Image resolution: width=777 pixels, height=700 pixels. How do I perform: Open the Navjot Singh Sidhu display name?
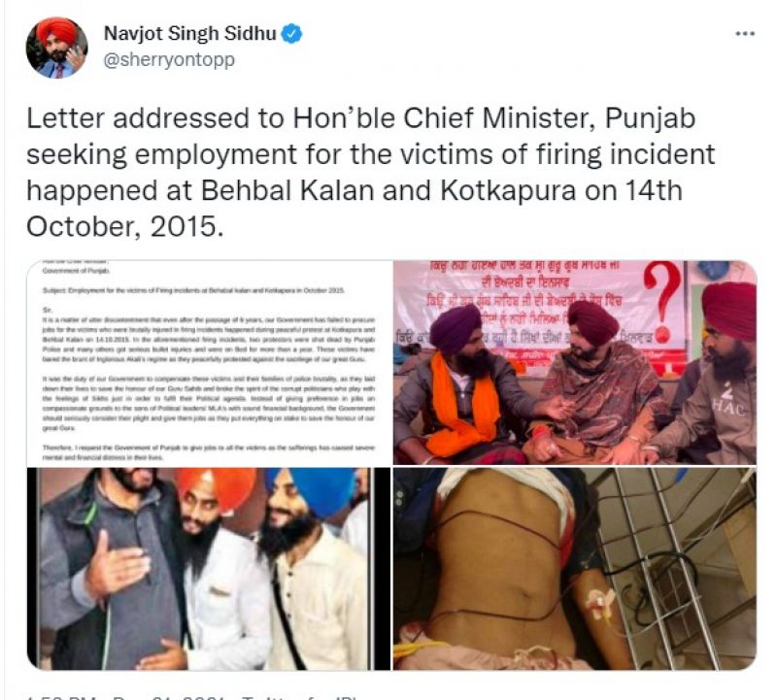(189, 34)
